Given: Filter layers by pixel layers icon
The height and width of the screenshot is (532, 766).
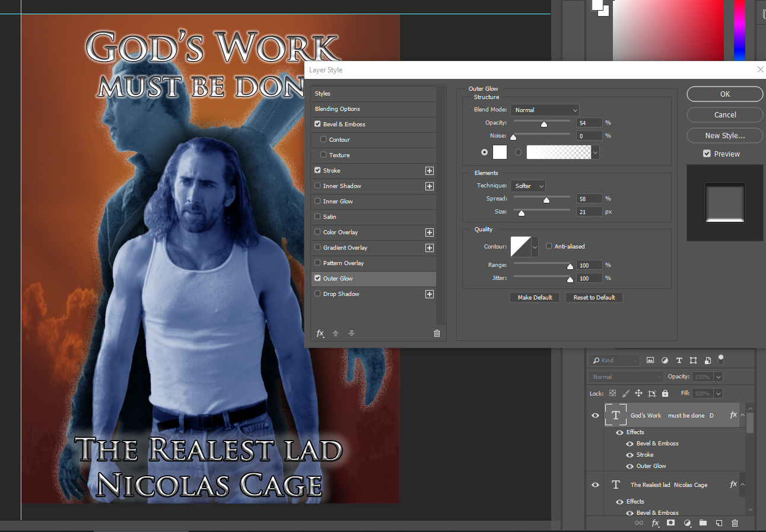Looking at the screenshot, I should click(650, 360).
